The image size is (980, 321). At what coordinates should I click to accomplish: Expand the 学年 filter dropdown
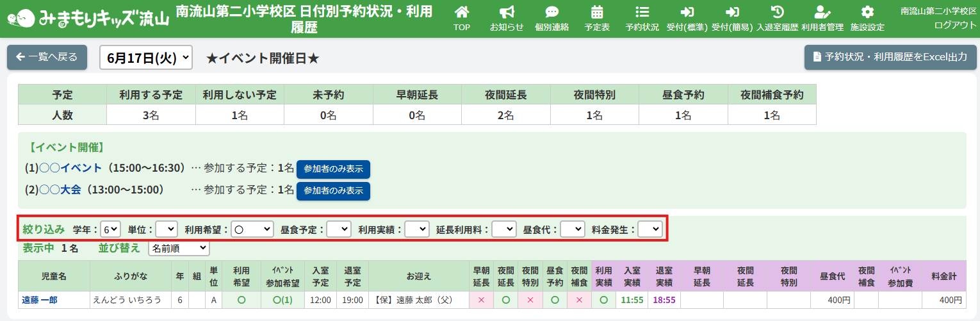pos(111,229)
